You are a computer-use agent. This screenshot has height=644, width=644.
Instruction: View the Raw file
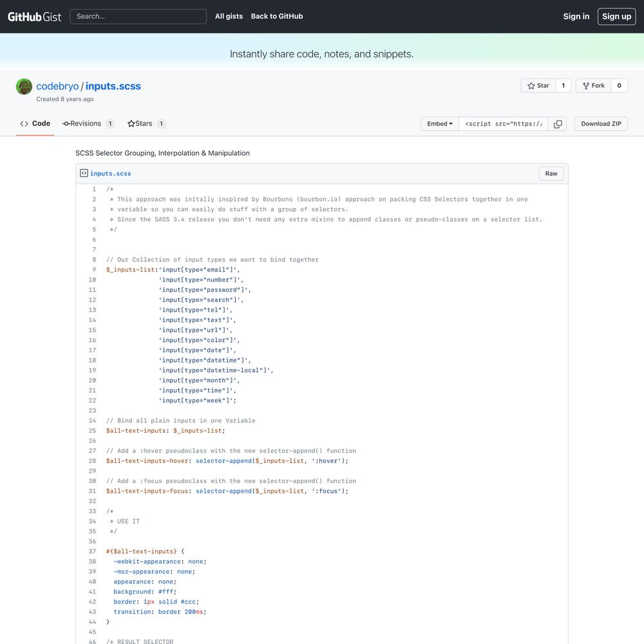tap(551, 174)
